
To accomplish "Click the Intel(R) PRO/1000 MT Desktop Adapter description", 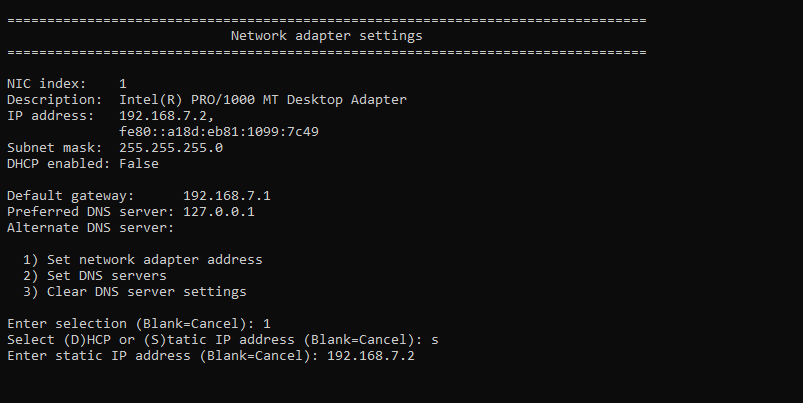I will point(263,99).
